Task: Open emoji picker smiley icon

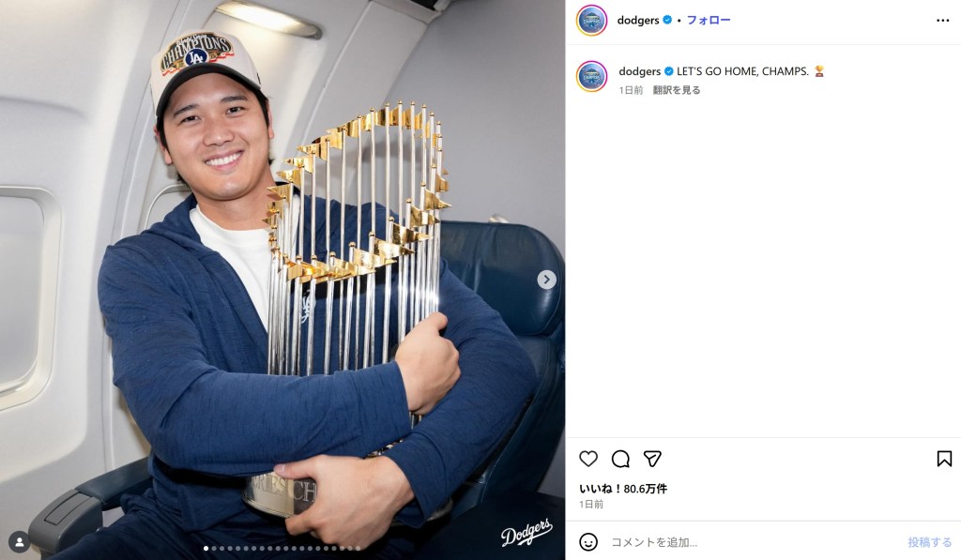Action: pos(588,542)
